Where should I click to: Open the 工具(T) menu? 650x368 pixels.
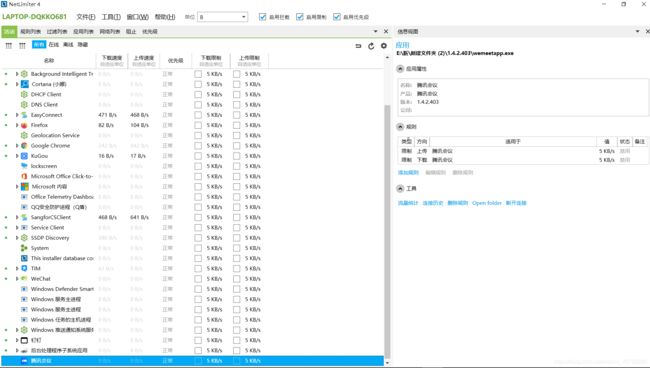(x=111, y=17)
